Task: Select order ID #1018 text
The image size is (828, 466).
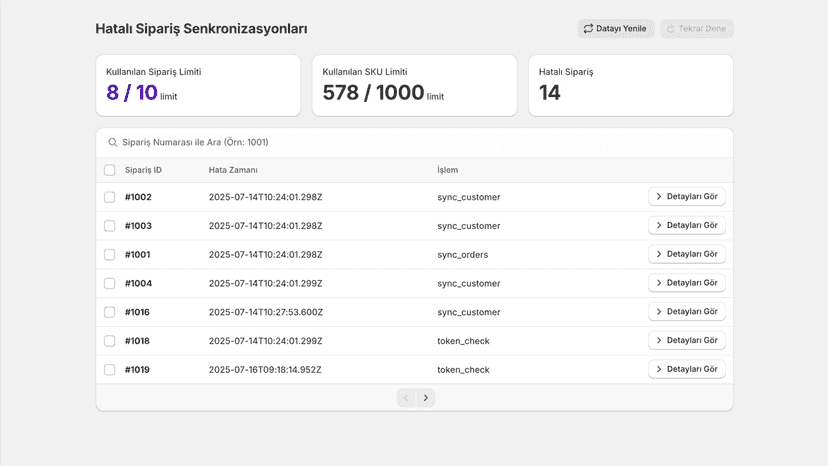Action: pos(137,341)
